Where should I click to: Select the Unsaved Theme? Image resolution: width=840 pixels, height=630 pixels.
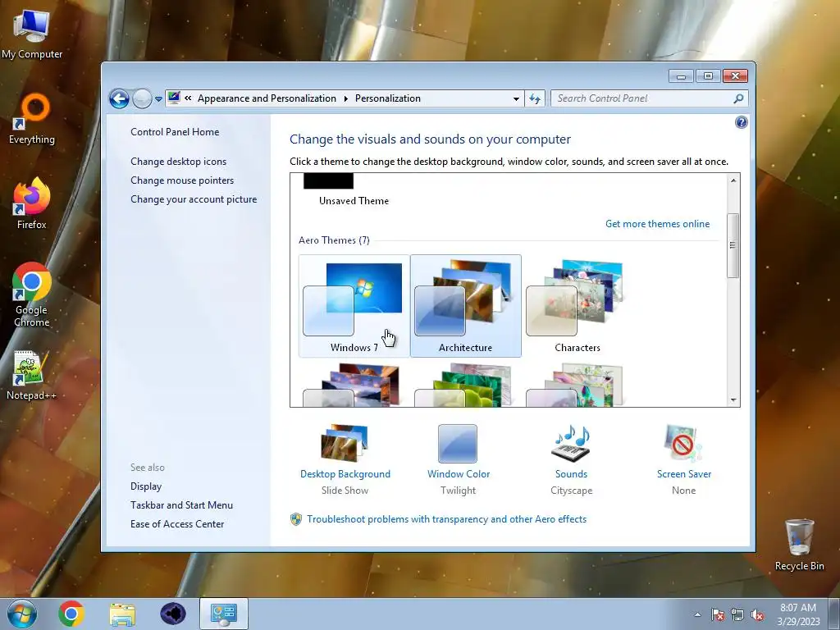pyautogui.click(x=354, y=190)
